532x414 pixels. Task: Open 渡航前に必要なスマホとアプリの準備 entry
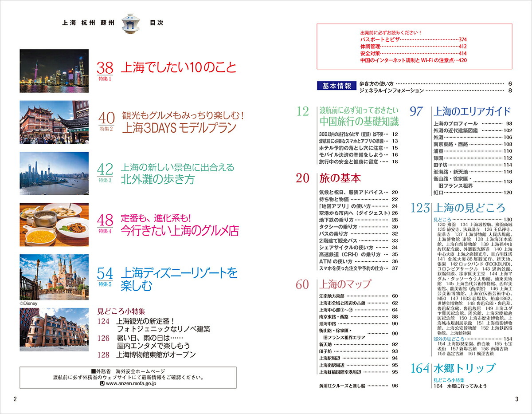[x=358, y=141]
